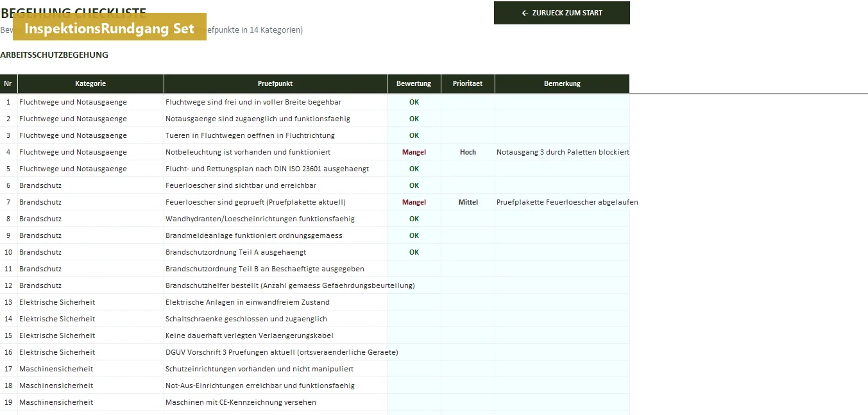The image size is (868, 415).
Task: Click 'Feuerloescher sind geprueft (Pruefplakette aktuell)'
Action: pyautogui.click(x=255, y=202)
